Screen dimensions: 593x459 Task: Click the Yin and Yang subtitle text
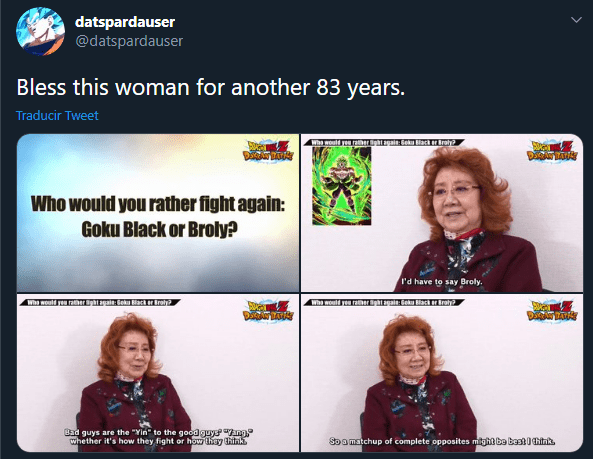[158, 437]
